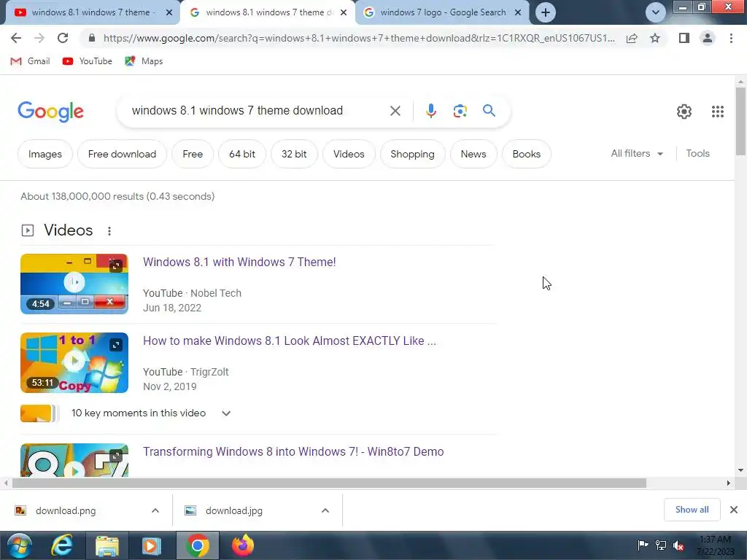Go back to the previous page

click(x=16, y=38)
